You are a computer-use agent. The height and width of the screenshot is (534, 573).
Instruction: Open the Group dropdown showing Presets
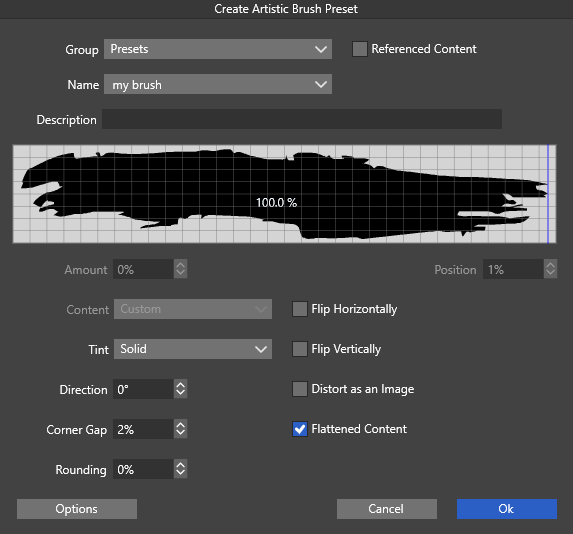click(218, 49)
